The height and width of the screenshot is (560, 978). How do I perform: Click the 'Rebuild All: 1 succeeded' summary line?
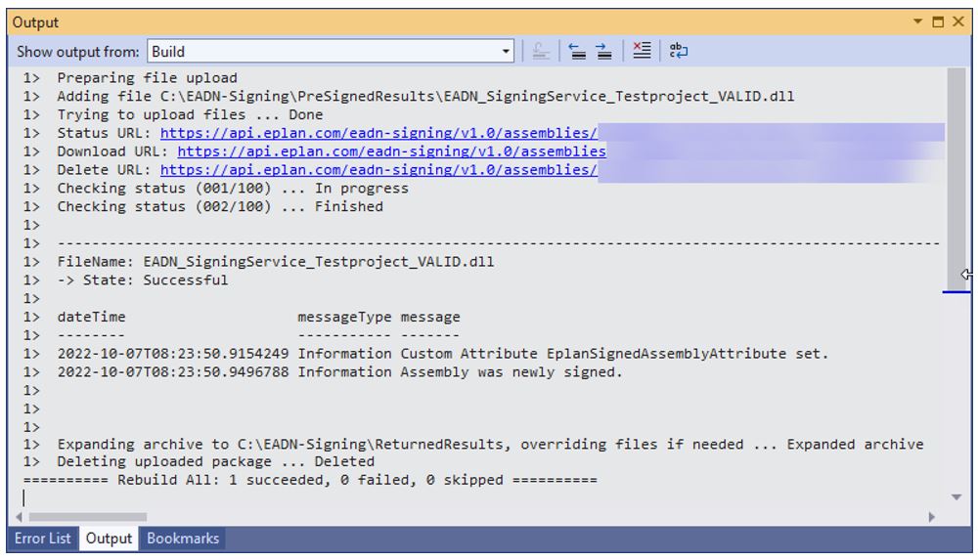click(309, 480)
